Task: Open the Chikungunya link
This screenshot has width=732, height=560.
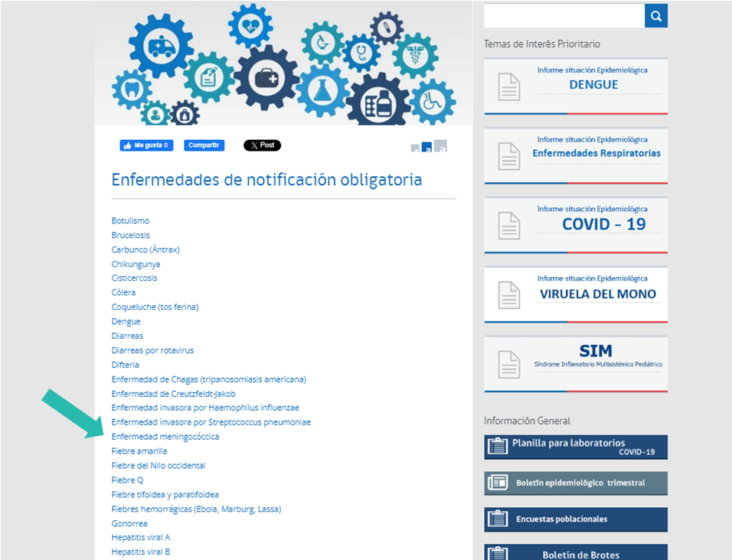Action: (136, 264)
